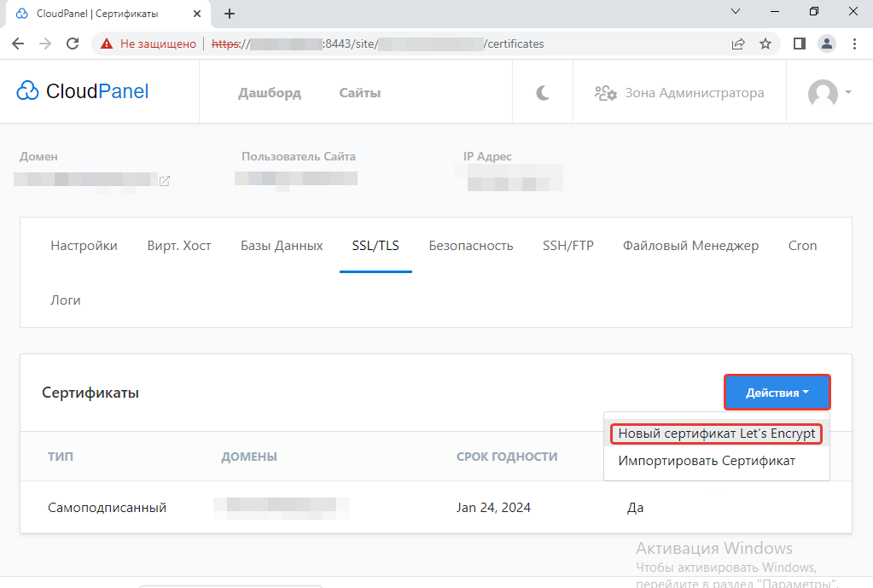Expand the Действия dropdown button
This screenshot has width=873, height=588.
point(777,393)
